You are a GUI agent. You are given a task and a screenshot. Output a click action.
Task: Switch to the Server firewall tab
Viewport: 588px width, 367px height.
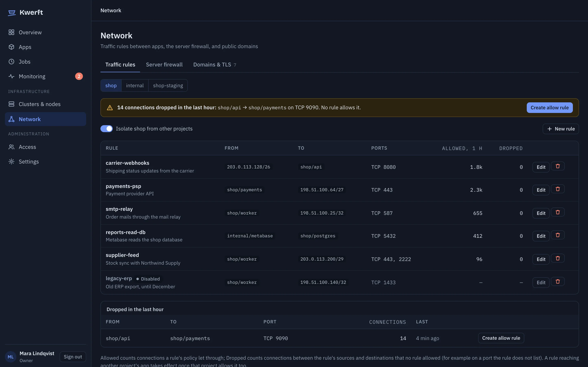164,65
